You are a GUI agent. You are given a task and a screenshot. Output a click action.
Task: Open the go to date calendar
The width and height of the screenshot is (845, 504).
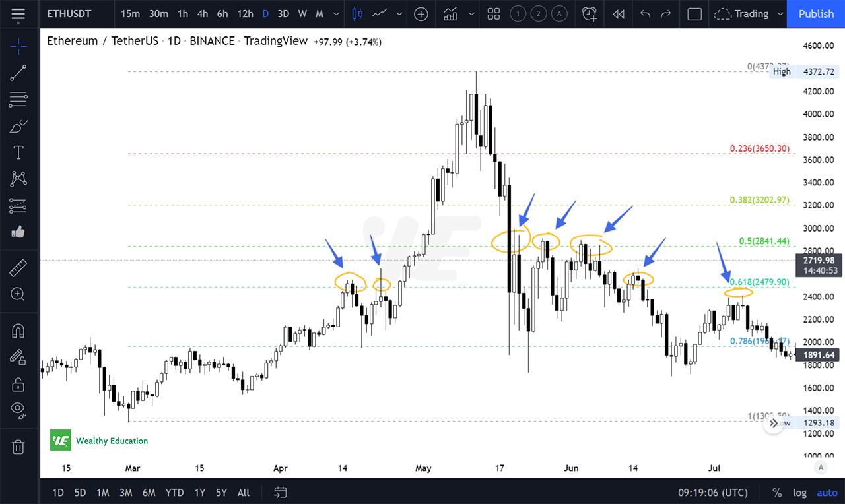(x=281, y=492)
